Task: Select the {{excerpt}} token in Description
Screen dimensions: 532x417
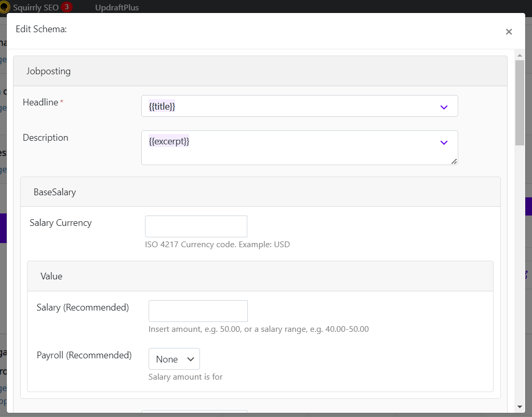Action: pyautogui.click(x=169, y=141)
